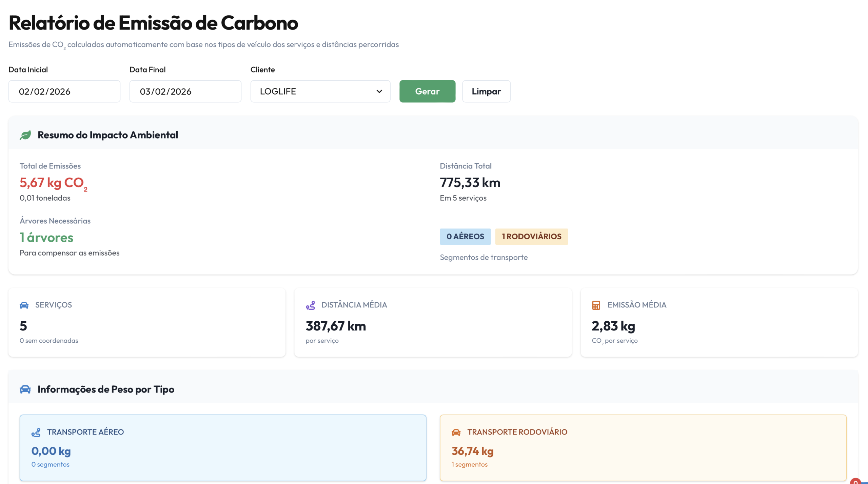Click the distance value 775,33 km
The width and height of the screenshot is (868, 484).
click(470, 183)
